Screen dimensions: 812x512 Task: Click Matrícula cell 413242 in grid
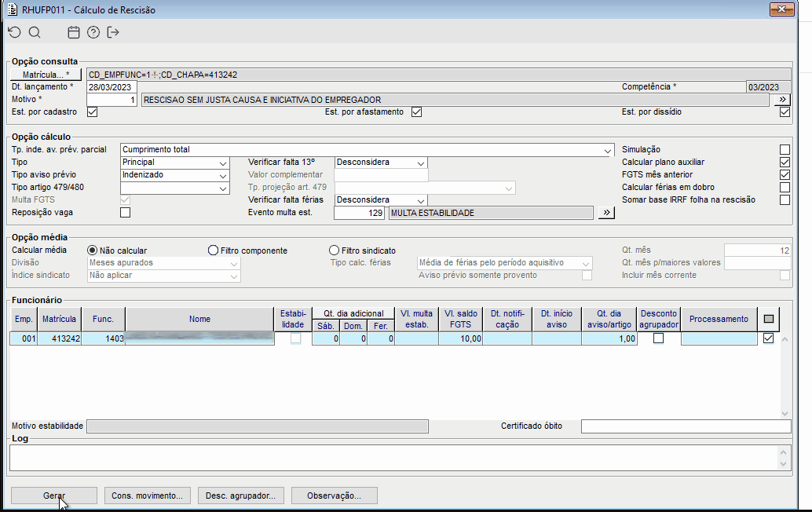pos(59,338)
